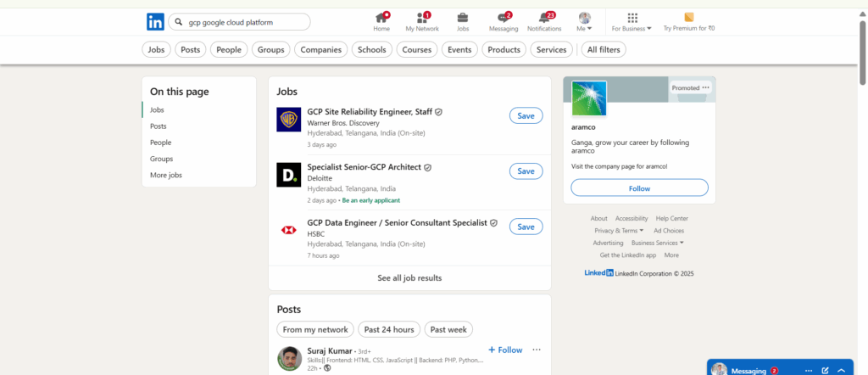Click Get the LinkedIn app
This screenshot has width=868, height=375.
pos(628,255)
